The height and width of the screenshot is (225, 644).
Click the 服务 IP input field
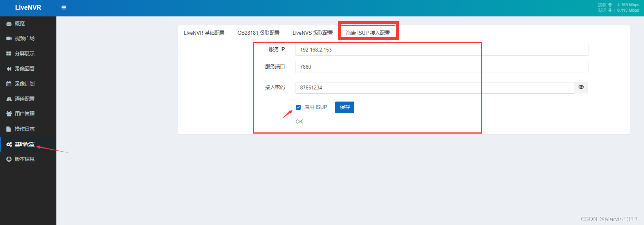pyautogui.click(x=442, y=50)
